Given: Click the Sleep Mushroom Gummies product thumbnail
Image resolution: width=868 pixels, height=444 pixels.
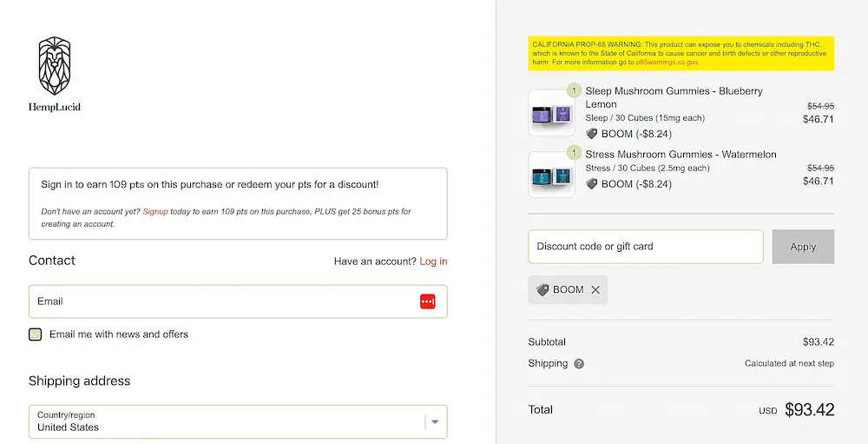Looking at the screenshot, I should 552,113.
